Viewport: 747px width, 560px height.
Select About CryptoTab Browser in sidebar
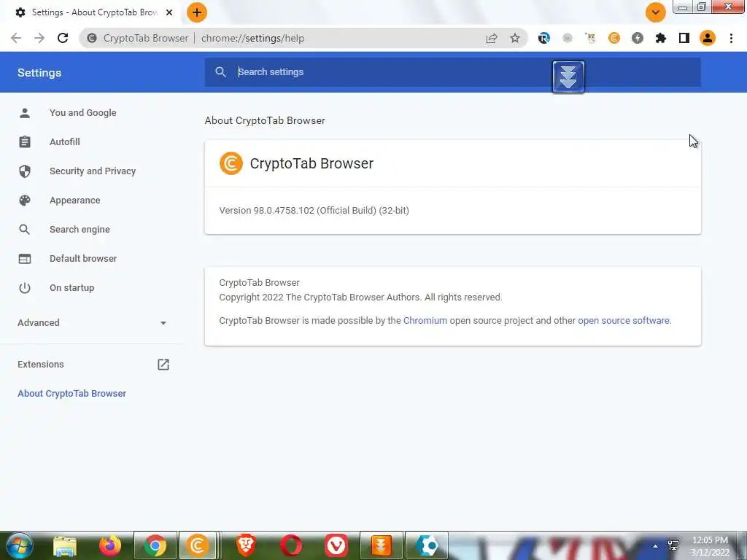pos(72,393)
